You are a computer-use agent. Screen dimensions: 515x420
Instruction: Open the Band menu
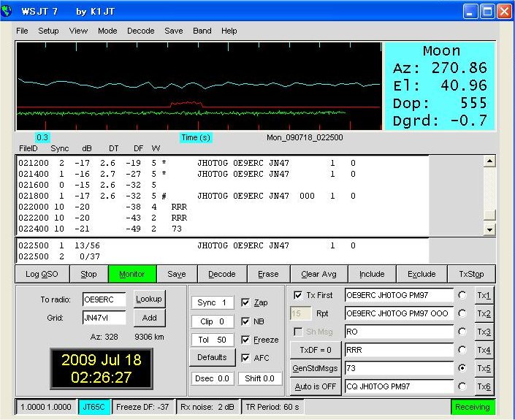[x=202, y=31]
